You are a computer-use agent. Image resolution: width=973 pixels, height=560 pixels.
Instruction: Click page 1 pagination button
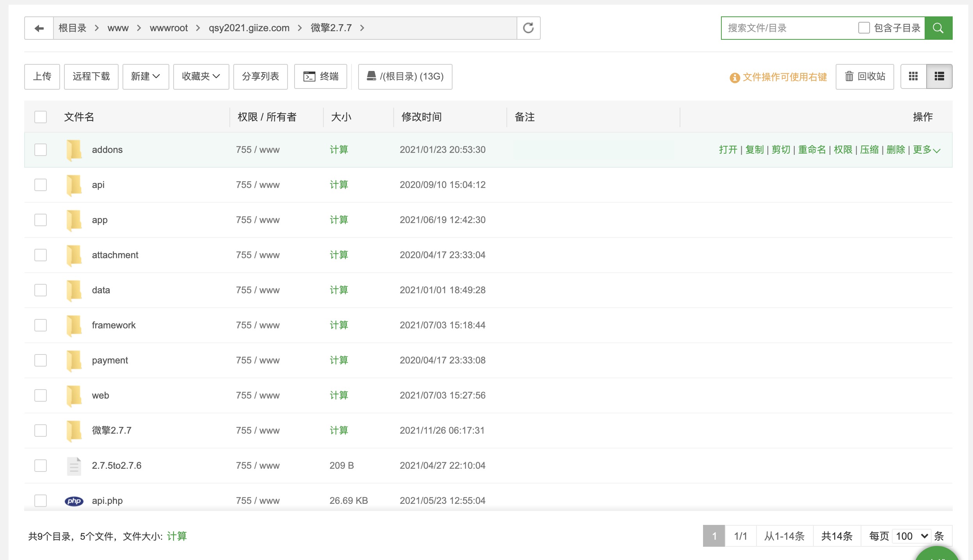(714, 536)
